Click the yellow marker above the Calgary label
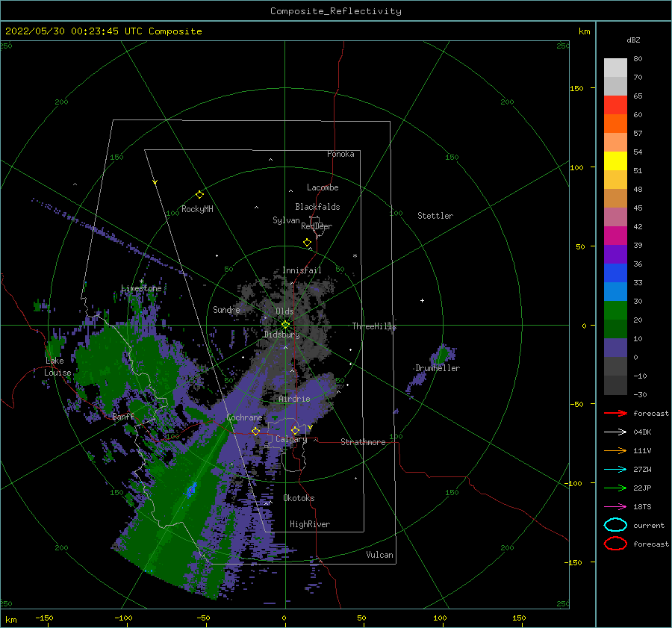Viewport: 672px width, 628px height. click(x=295, y=430)
